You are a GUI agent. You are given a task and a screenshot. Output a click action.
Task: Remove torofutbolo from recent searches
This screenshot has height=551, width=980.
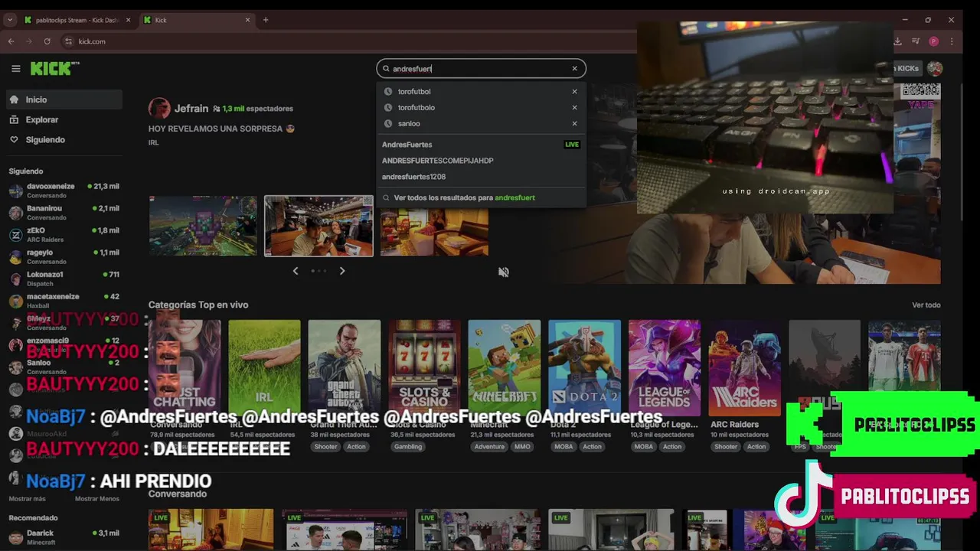pyautogui.click(x=574, y=108)
